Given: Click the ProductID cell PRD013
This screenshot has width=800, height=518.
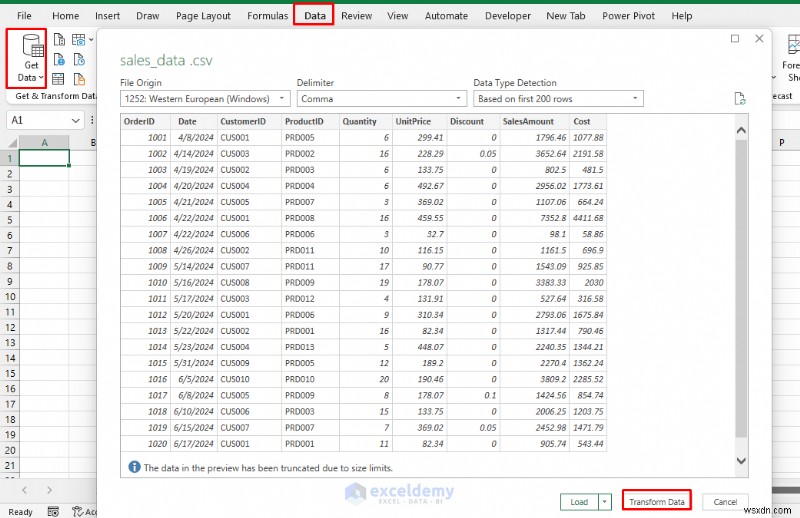Looking at the screenshot, I should [310, 347].
